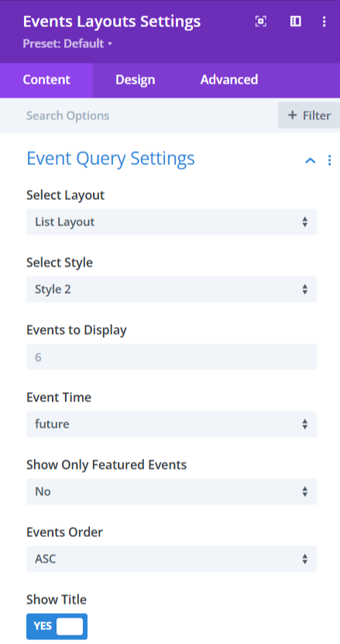Switch to the Design tab
This screenshot has width=340, height=644.
(x=135, y=80)
